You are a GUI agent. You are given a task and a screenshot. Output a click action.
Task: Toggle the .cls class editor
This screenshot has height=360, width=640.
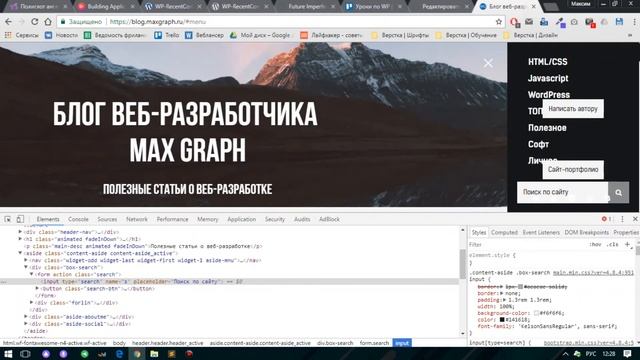click(x=612, y=244)
